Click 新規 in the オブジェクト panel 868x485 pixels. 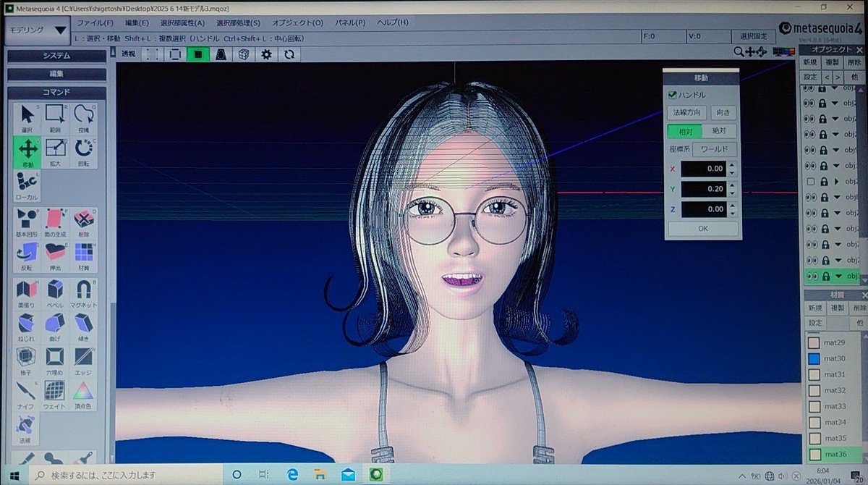point(811,63)
